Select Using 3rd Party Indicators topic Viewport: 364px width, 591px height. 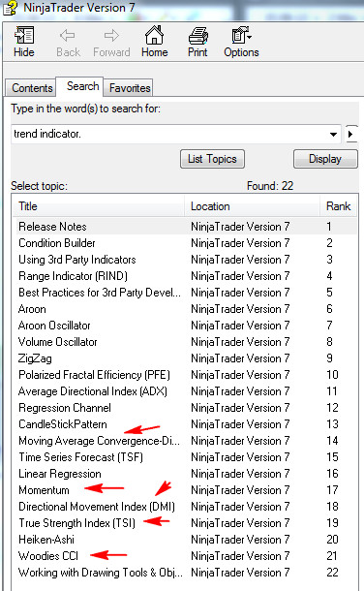pos(77,260)
